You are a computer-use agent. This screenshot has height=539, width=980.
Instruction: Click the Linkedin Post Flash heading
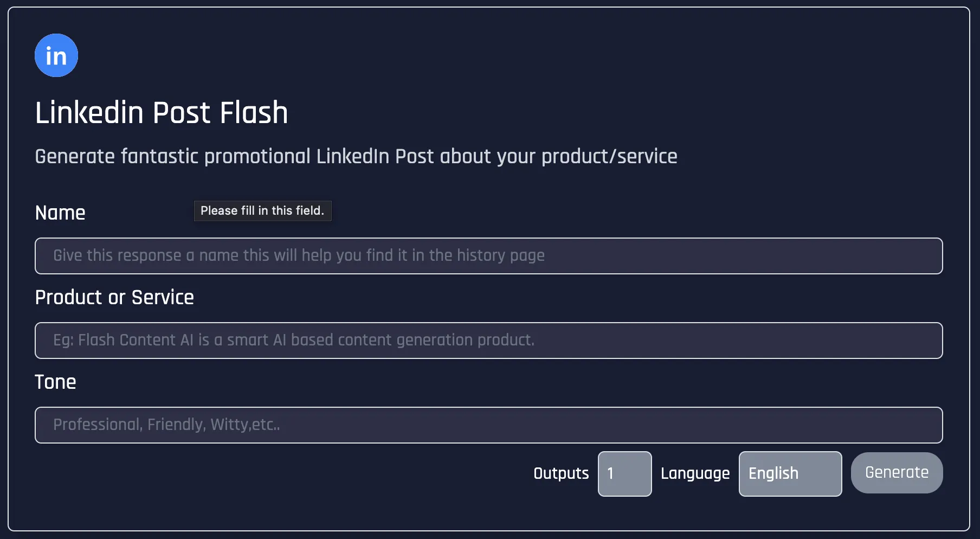162,113
